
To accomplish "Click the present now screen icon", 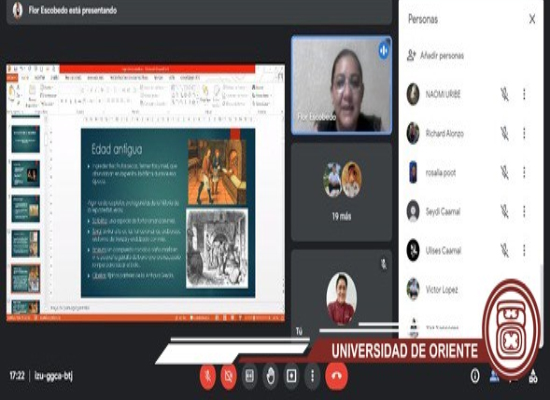I will point(291,376).
